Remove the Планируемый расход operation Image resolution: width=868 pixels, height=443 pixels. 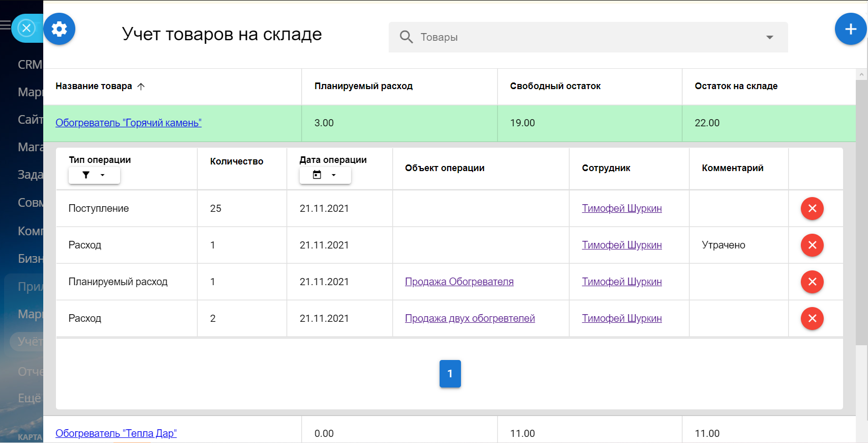click(x=812, y=282)
